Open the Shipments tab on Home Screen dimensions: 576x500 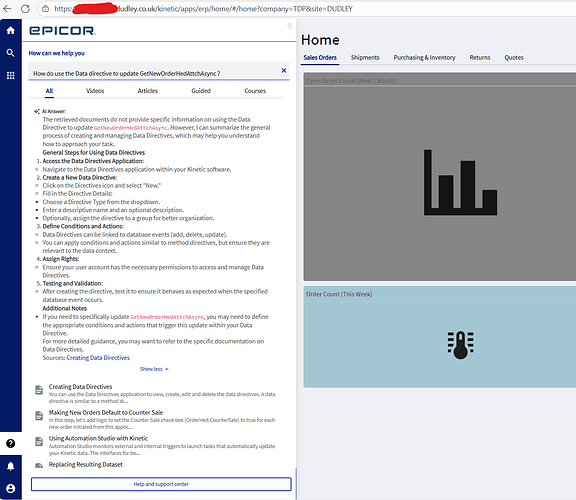click(365, 57)
